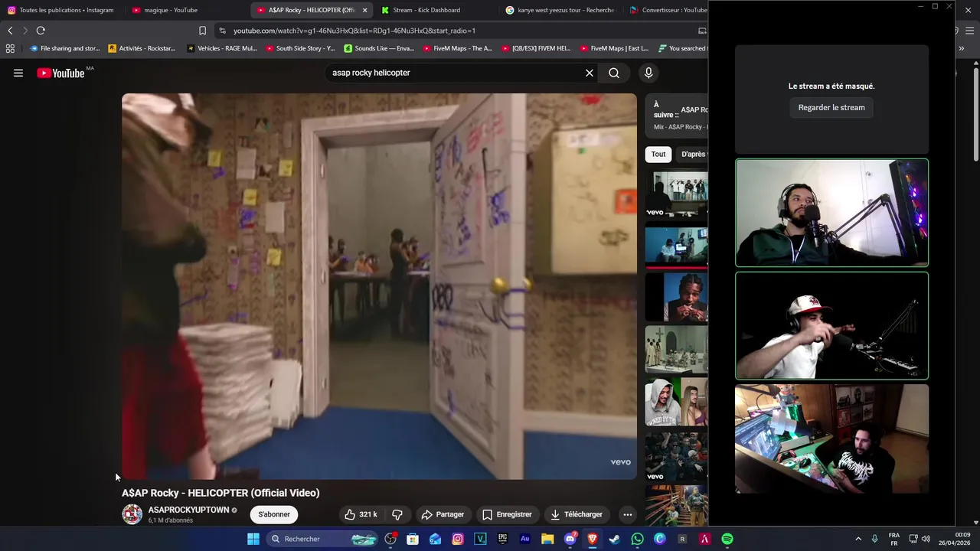This screenshot has height=551, width=980.
Task: Open Steam from the taskbar
Action: 615,539
